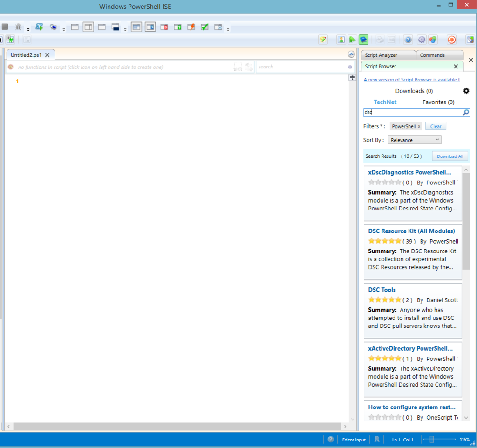The image size is (477, 448).
Task: Expand toolbar overflow arrow after console pane icon
Action: [125, 29]
